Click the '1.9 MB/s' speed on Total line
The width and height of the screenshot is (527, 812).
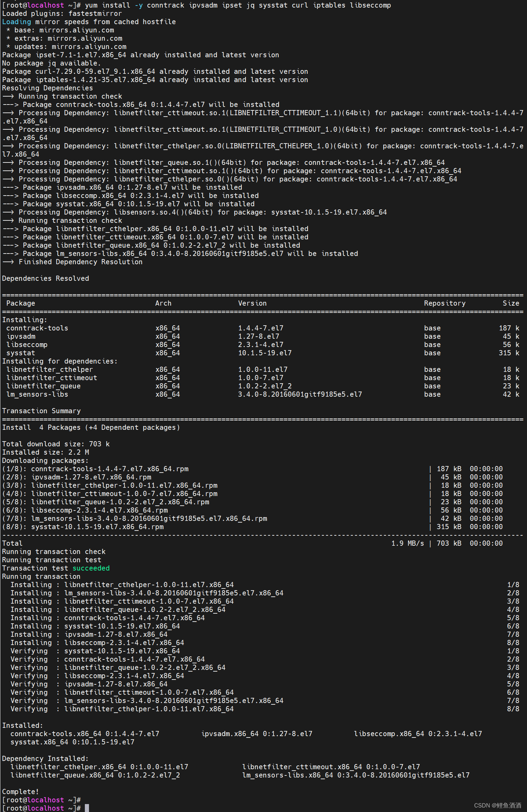pyautogui.click(x=408, y=543)
